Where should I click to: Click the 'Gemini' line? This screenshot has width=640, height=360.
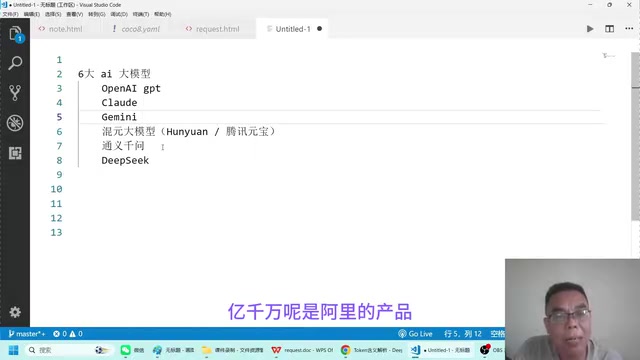coord(119,117)
